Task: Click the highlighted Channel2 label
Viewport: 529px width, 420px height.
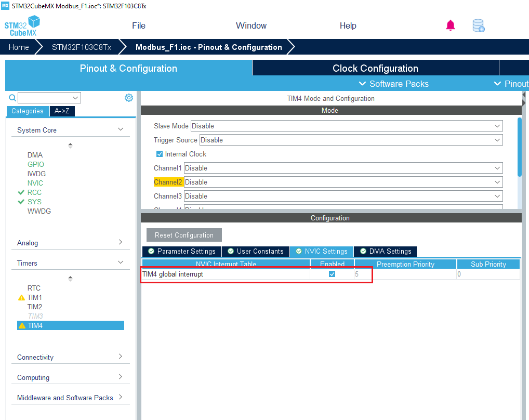Action: [x=168, y=182]
